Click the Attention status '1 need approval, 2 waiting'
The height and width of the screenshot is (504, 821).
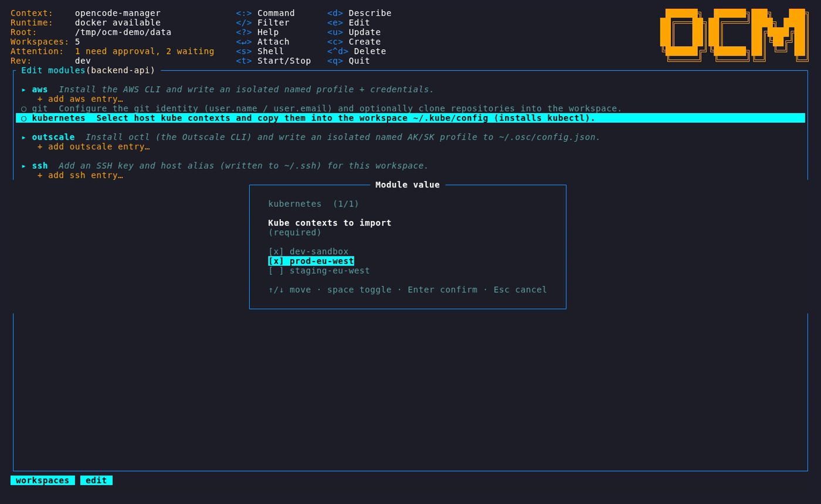pyautogui.click(x=145, y=51)
